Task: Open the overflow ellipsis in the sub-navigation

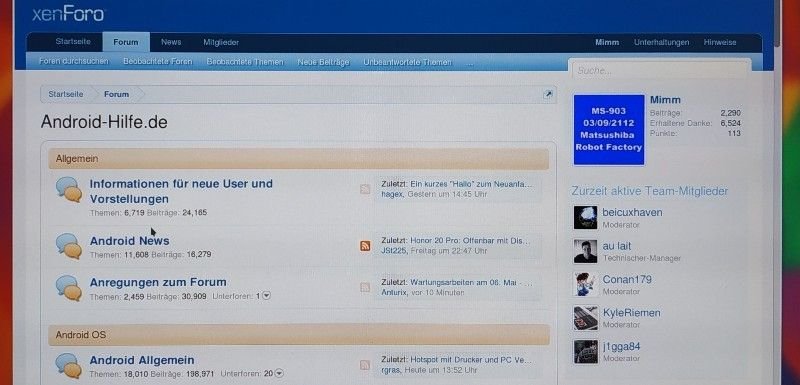Action: 470,63
